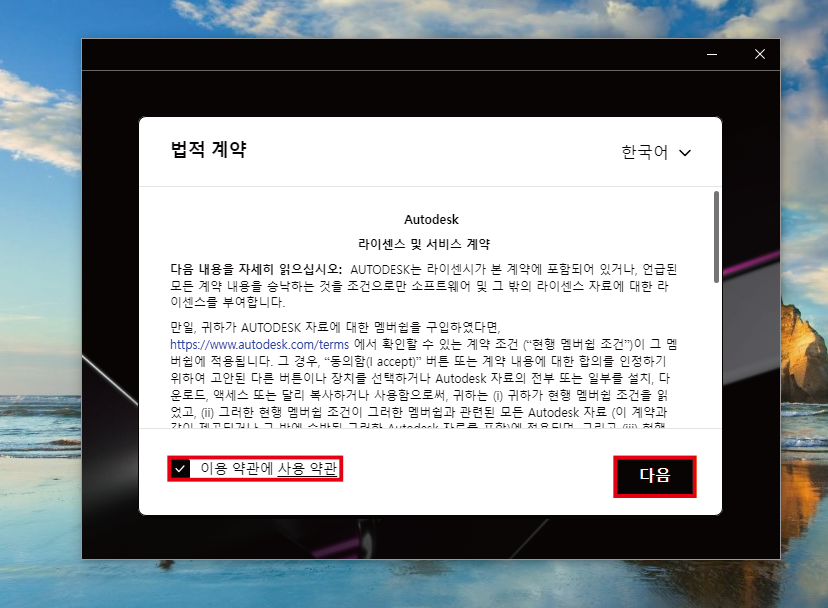Click the 법적 계약 heading
Screen dimensions: 828x608
[209, 149]
